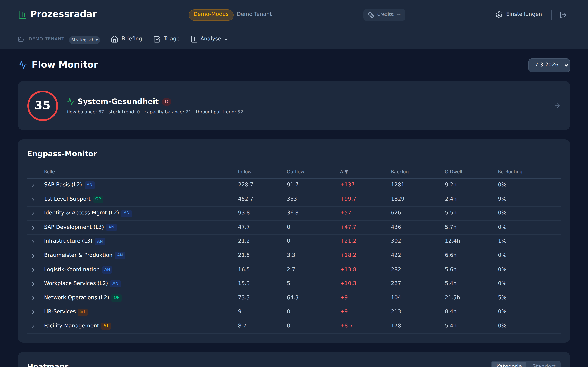Click the Triage checkbox icon
This screenshot has height=367, width=588.
tap(157, 39)
